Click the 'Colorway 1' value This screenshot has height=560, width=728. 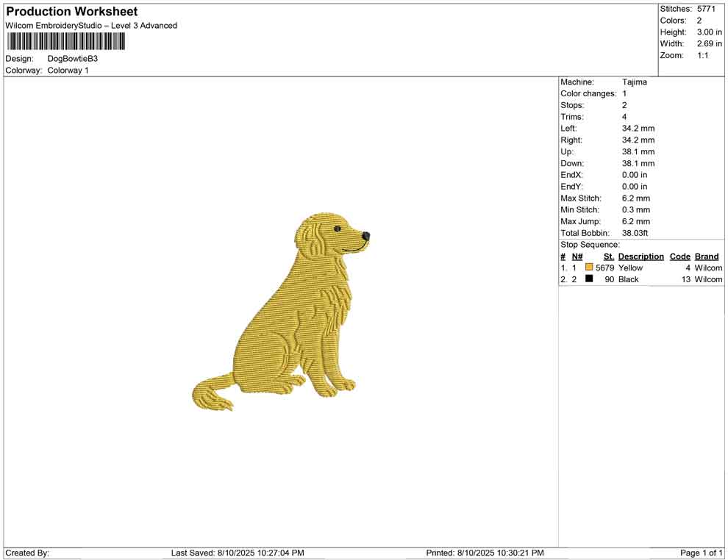tap(68, 71)
